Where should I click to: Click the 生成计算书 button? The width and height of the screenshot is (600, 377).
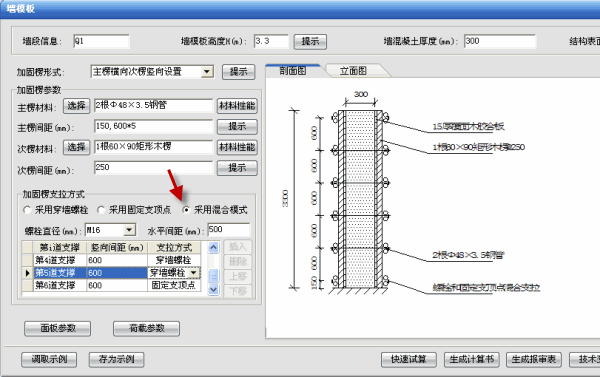(x=471, y=359)
